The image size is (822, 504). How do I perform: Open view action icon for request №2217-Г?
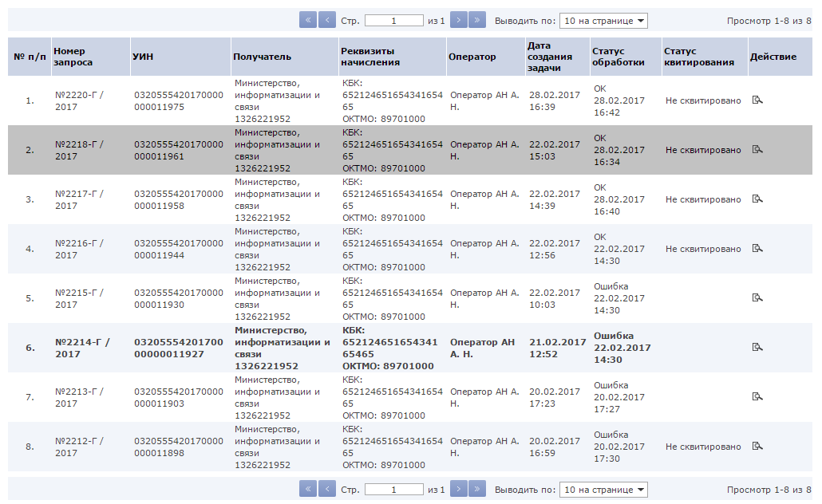[x=757, y=199]
